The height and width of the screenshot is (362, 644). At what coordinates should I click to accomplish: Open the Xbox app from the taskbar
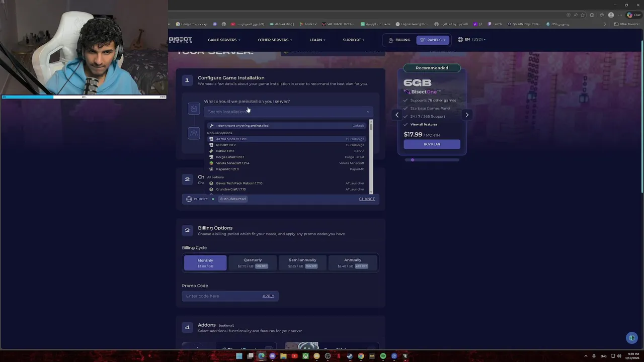pyautogui.click(x=305, y=356)
